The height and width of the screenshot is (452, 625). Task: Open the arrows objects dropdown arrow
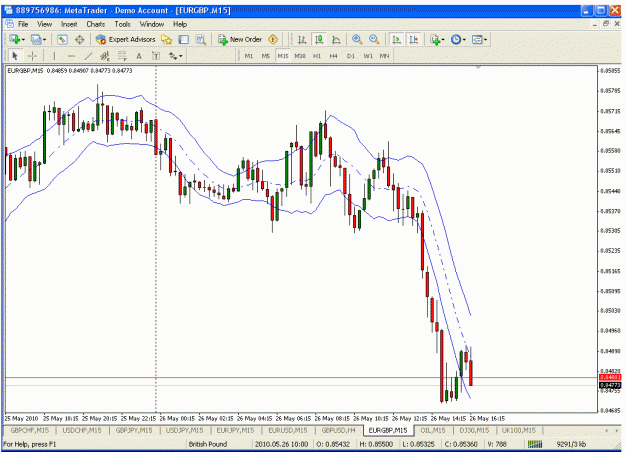[x=181, y=56]
